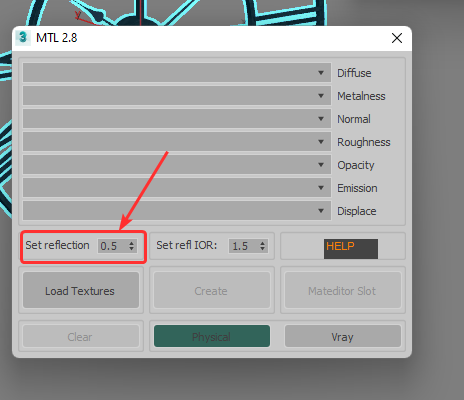The width and height of the screenshot is (464, 400).
Task: Open the orange HELP link
Action: pyautogui.click(x=351, y=248)
